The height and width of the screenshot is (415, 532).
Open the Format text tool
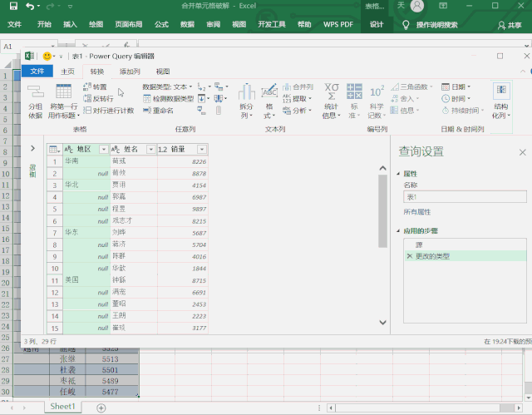pos(269,101)
